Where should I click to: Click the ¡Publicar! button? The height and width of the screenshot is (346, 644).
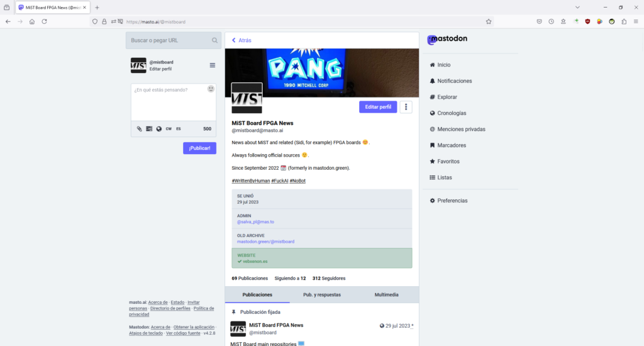pyautogui.click(x=199, y=148)
